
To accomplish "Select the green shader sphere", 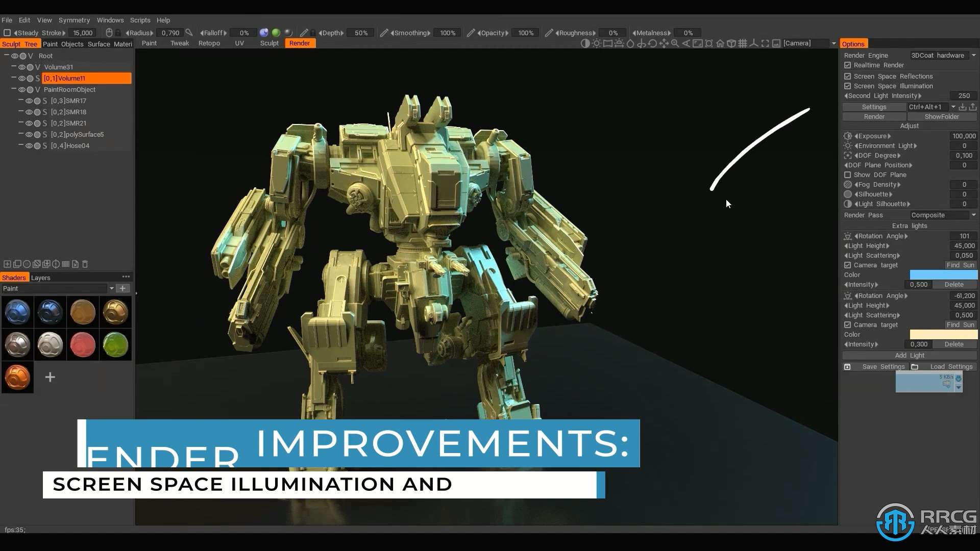I will [x=115, y=345].
